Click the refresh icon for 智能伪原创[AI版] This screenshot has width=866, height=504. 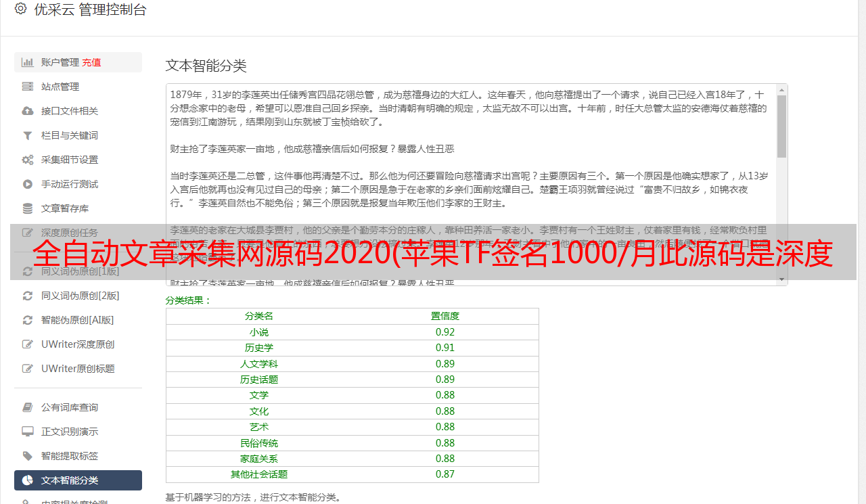tap(28, 320)
